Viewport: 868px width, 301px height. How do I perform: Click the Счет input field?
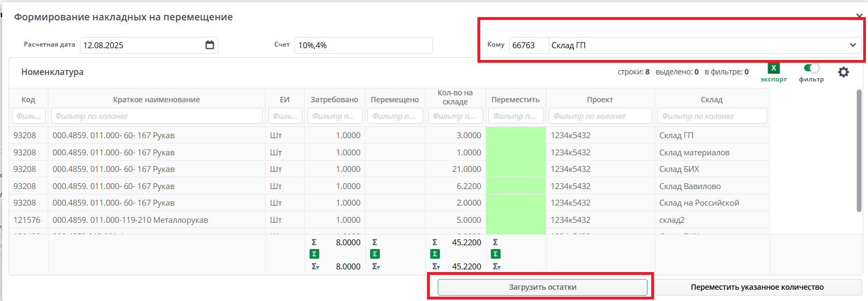pyautogui.click(x=363, y=45)
